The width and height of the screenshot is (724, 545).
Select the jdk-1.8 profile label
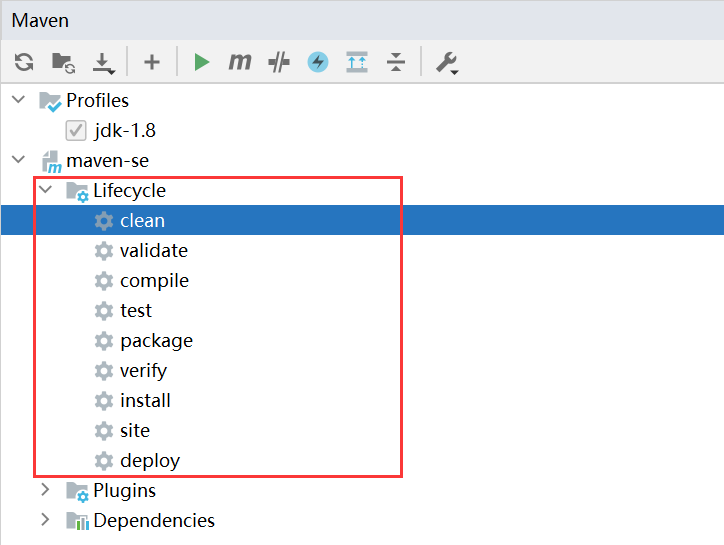(125, 131)
